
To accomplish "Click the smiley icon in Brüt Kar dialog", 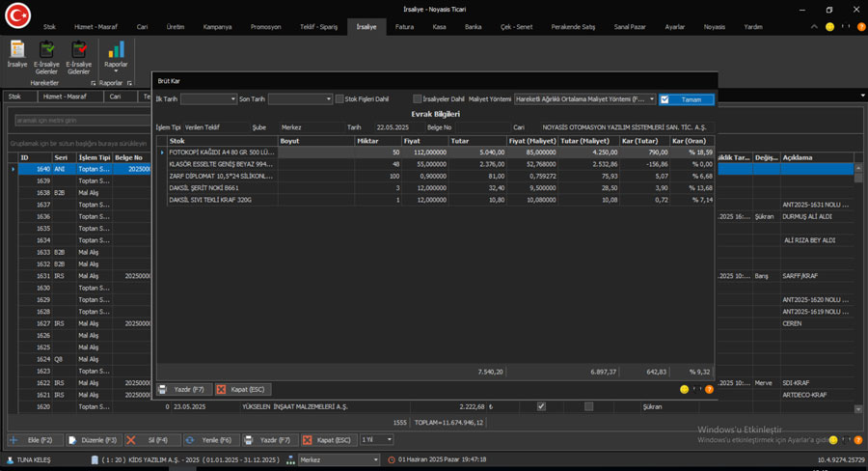I will point(684,390).
